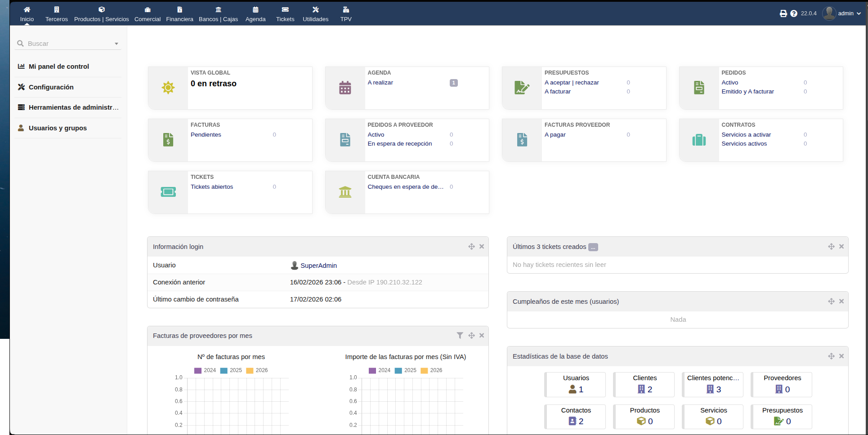
Task: Click the Tickets widget ticket icon
Action: (168, 192)
